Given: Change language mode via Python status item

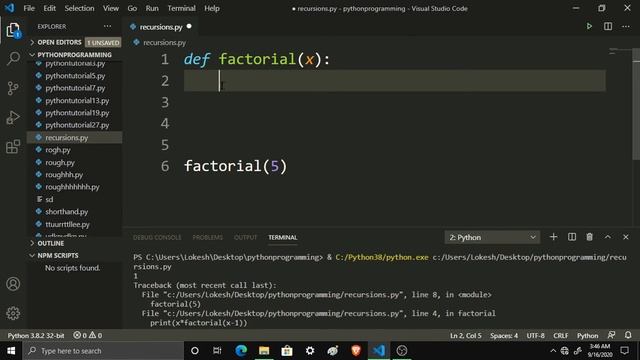Looking at the screenshot, I should tap(587, 336).
